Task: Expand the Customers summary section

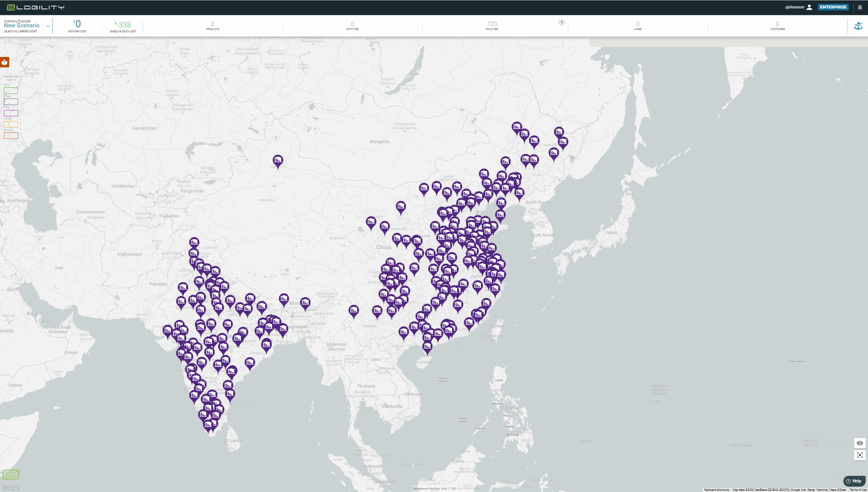Action: [777, 26]
